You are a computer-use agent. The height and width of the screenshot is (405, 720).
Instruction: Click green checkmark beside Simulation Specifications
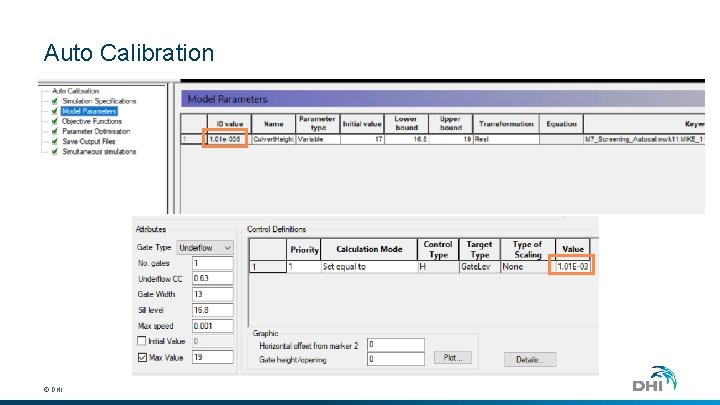tap(55, 101)
